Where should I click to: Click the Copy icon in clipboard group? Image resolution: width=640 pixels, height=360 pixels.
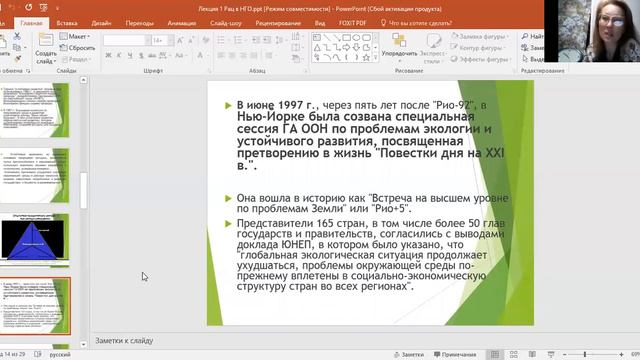coord(17,48)
